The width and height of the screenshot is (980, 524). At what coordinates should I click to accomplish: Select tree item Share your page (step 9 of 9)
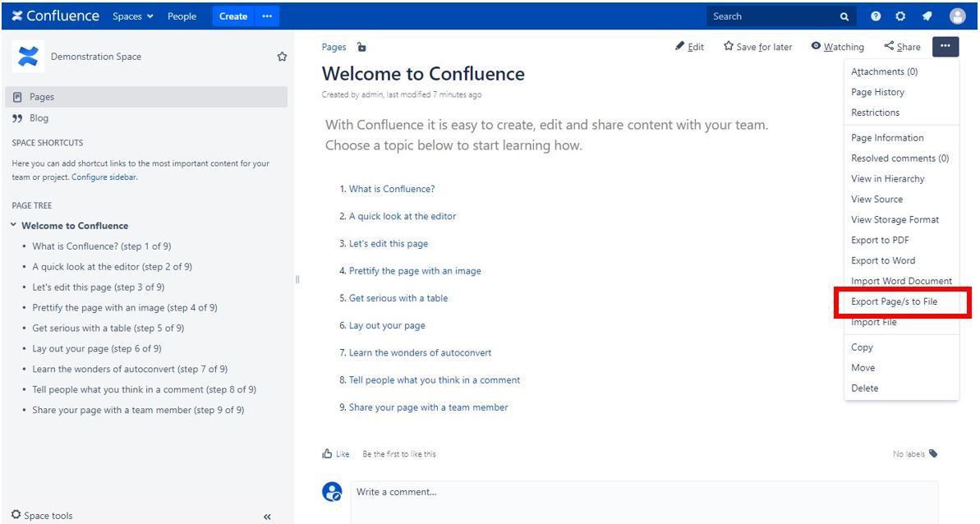click(138, 410)
